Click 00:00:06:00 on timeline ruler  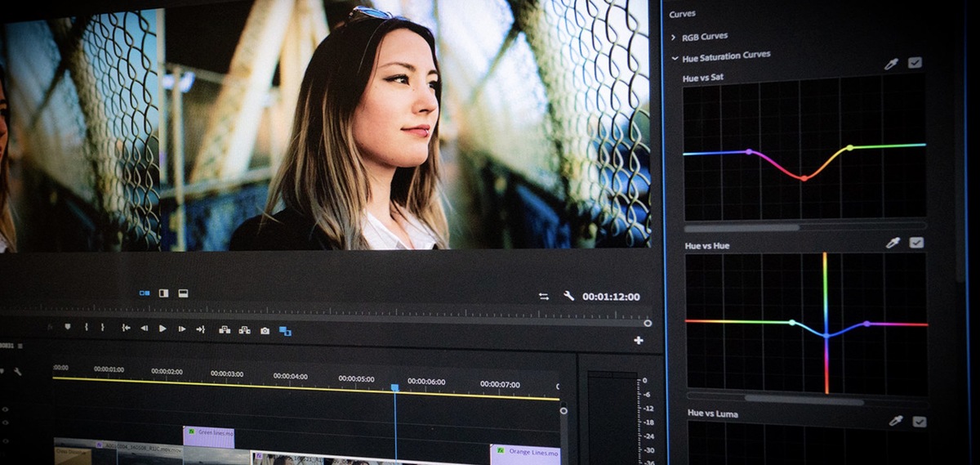[x=426, y=382]
